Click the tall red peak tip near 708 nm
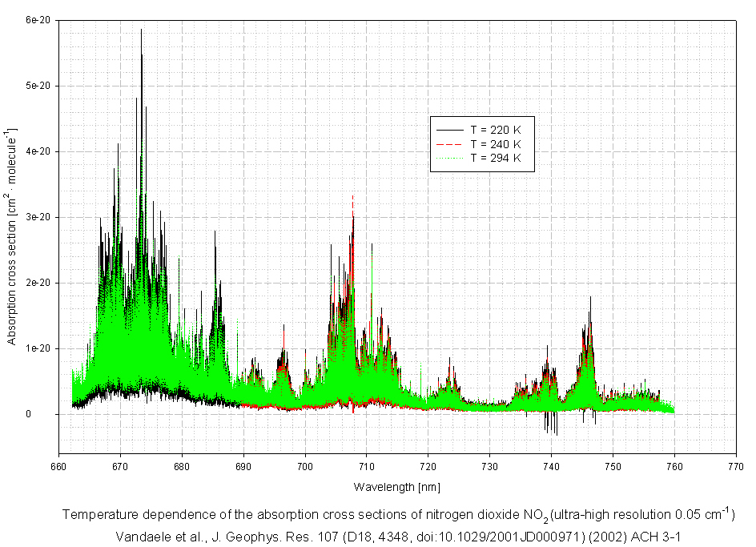 pyautogui.click(x=353, y=195)
